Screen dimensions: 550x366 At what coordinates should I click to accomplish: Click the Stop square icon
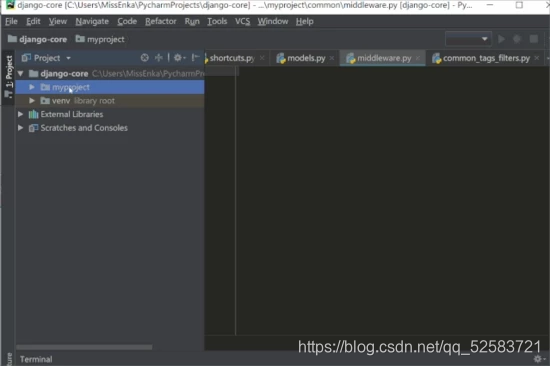[x=534, y=39]
